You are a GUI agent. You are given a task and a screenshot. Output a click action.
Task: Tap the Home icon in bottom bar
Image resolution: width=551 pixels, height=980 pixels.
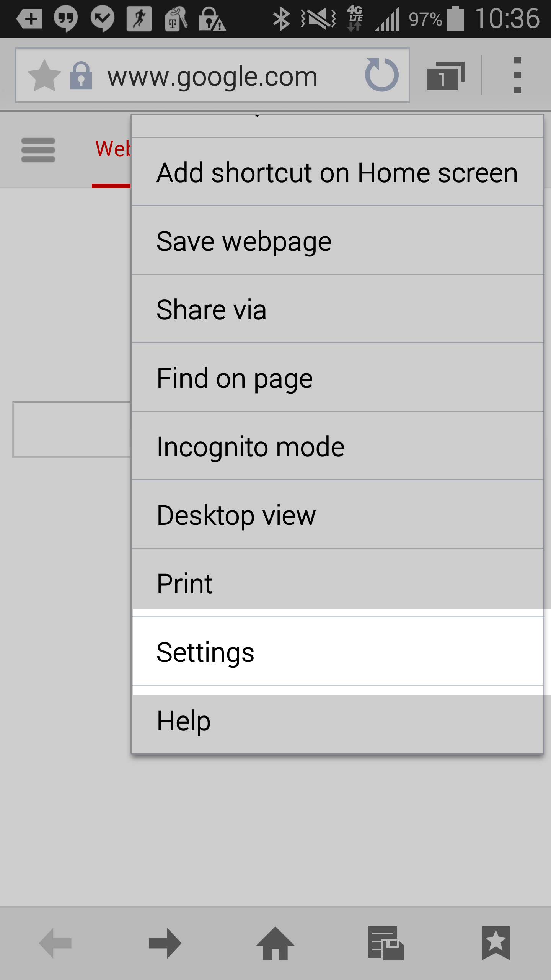pos(275,943)
